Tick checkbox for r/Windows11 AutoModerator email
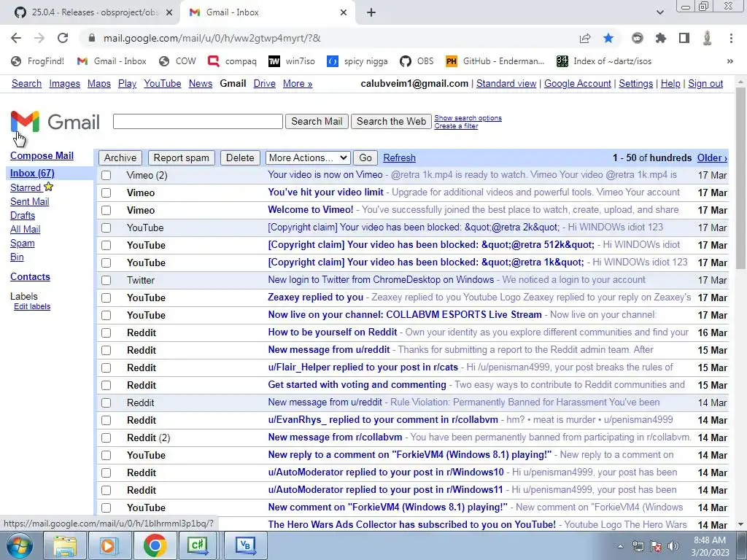Viewport: 747px width, 560px height. pos(107,490)
